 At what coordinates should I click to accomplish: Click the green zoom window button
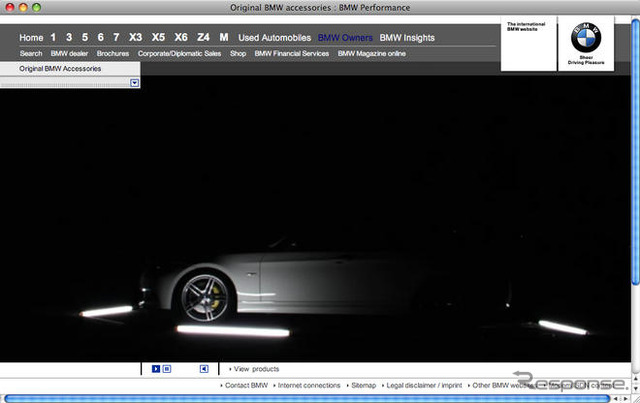point(36,7)
